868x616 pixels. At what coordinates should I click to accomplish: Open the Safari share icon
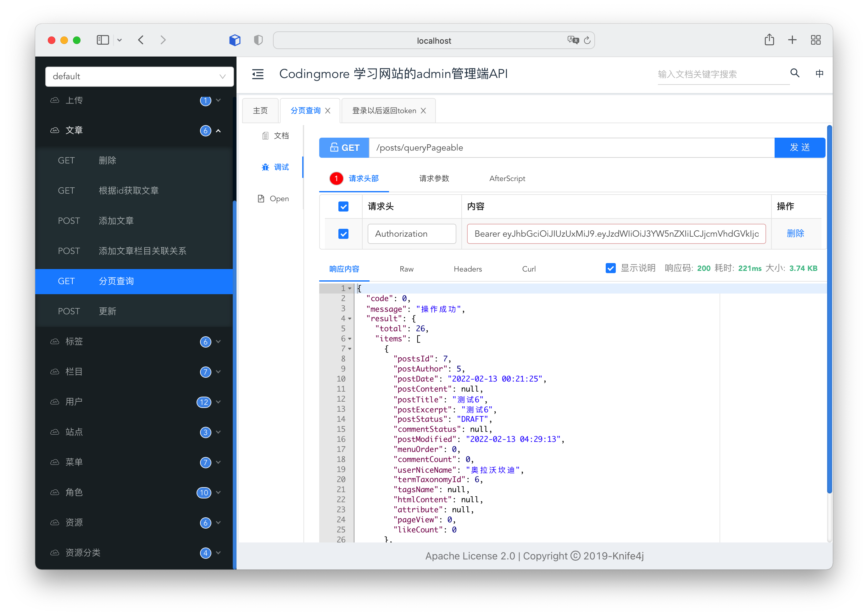(x=769, y=40)
